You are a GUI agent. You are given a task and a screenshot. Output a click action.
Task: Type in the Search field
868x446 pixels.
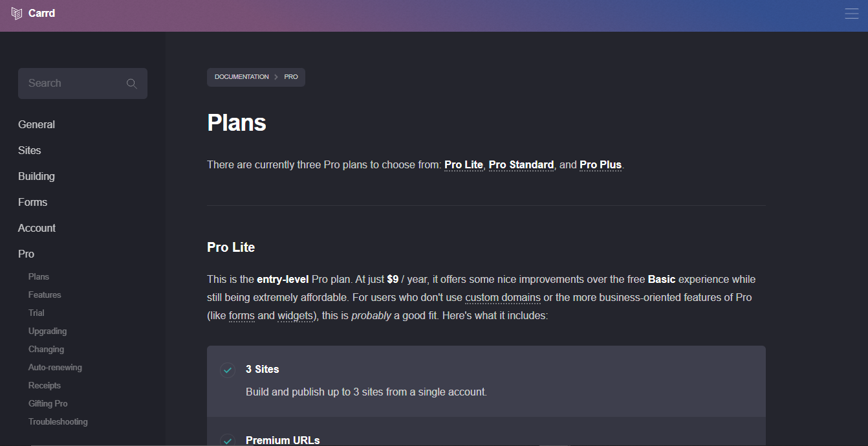tap(71, 84)
